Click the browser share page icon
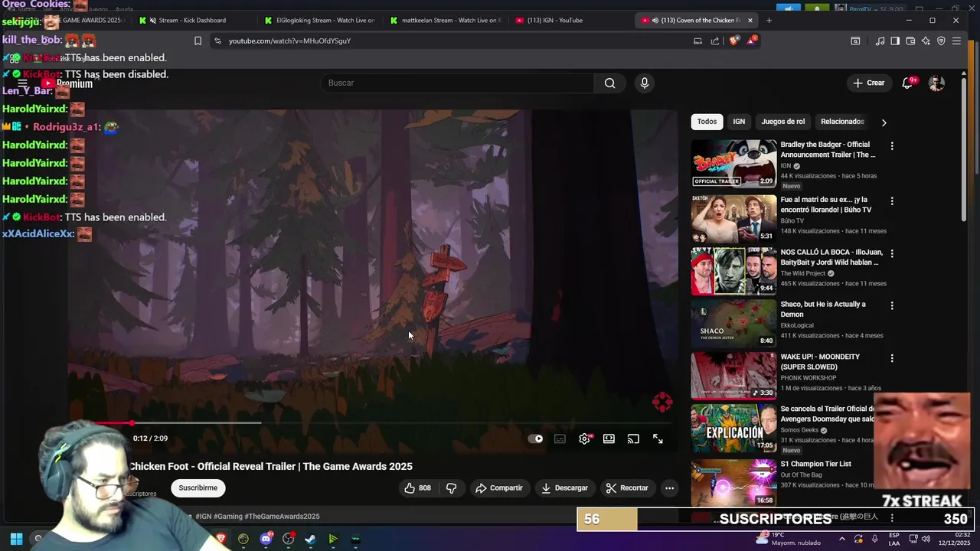The width and height of the screenshot is (980, 551). coord(714,41)
